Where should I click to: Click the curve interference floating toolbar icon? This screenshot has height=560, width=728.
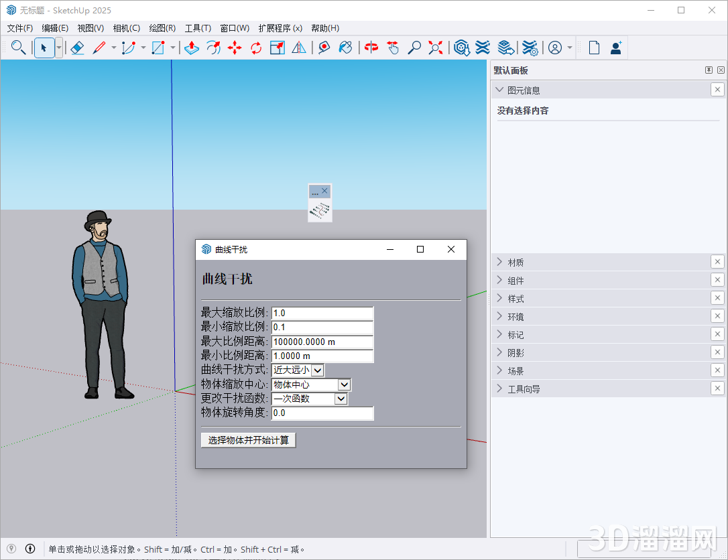tap(320, 210)
